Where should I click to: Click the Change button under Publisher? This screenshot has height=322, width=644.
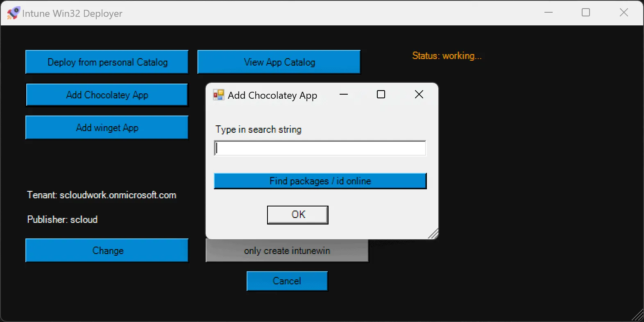(x=107, y=250)
